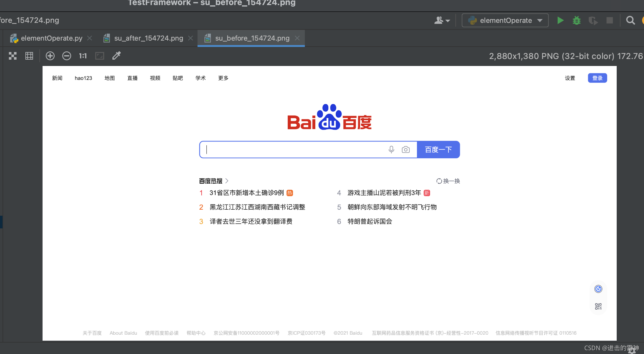The image size is (644, 354).
Task: Toggle the grid overlay icon
Action: (x=29, y=56)
